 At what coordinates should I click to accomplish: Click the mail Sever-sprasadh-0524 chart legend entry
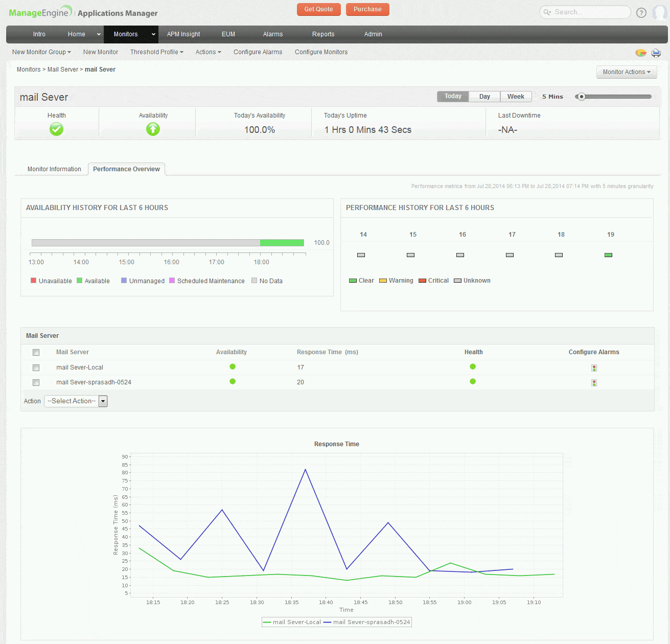367,622
